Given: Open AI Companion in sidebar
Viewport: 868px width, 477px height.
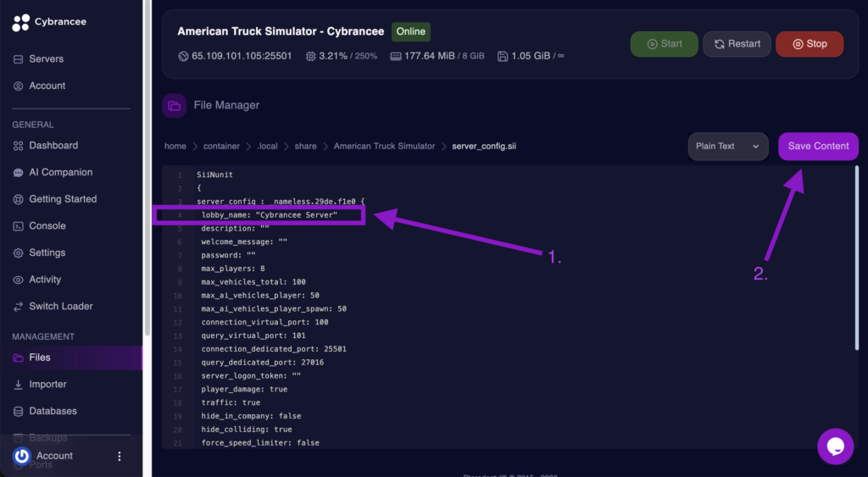Looking at the screenshot, I should 61,172.
